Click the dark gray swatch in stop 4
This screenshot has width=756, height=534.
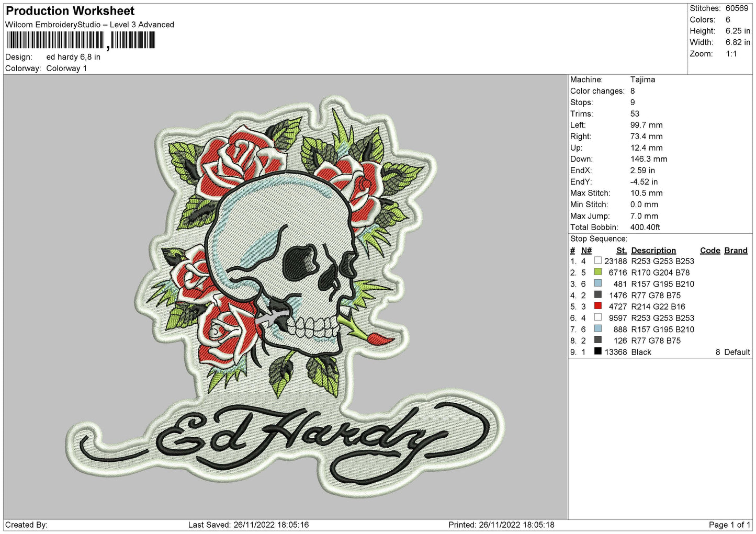tap(597, 294)
